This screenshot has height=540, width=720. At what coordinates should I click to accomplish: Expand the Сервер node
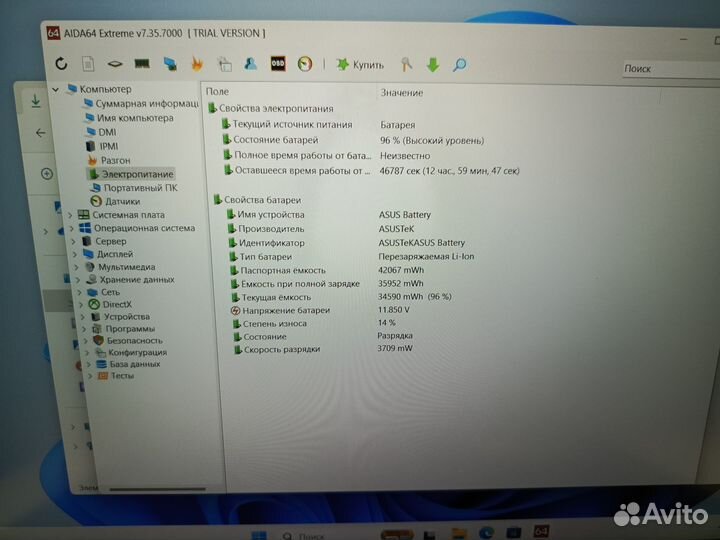point(73,241)
